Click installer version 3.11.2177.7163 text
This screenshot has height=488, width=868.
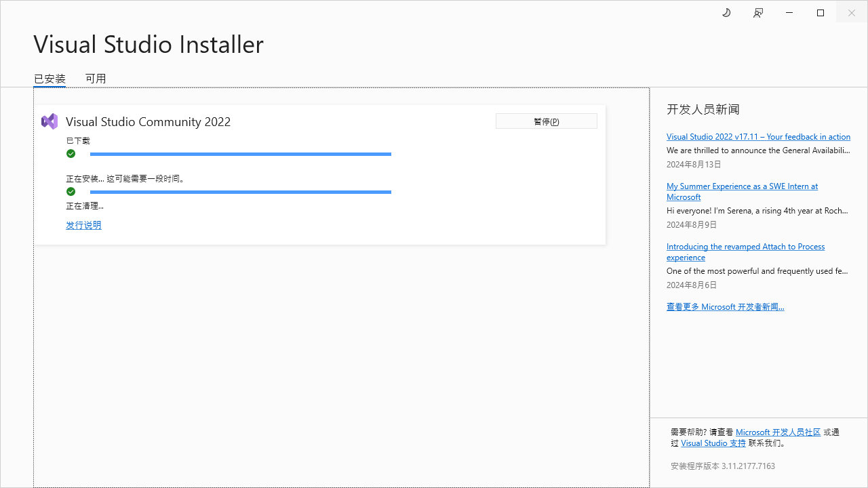tap(723, 466)
